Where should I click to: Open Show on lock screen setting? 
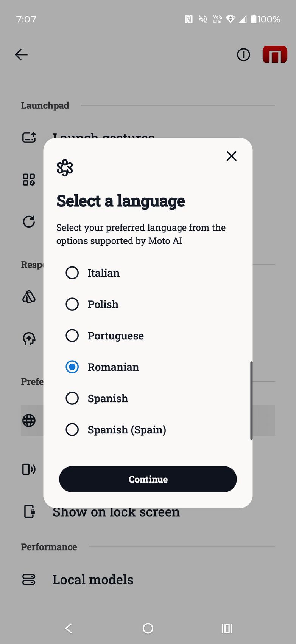116,513
